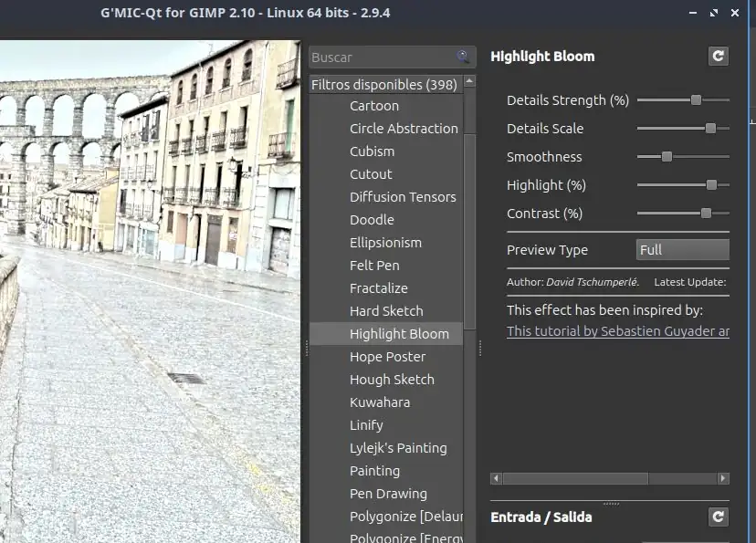
Task: Click the filter list scroll-up arrow
Action: (469, 81)
